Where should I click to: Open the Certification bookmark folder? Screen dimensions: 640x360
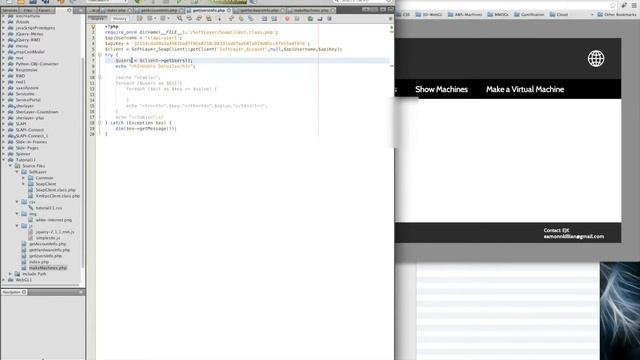pos(529,14)
